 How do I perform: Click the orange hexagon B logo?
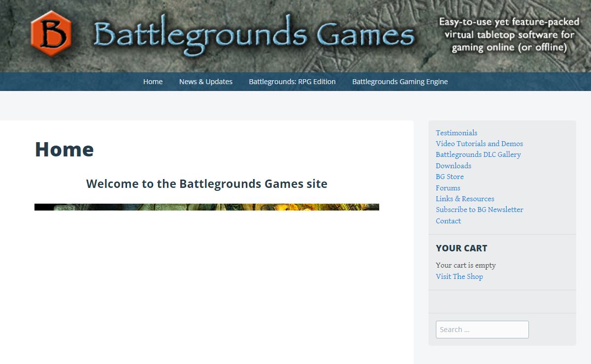pyautogui.click(x=51, y=34)
